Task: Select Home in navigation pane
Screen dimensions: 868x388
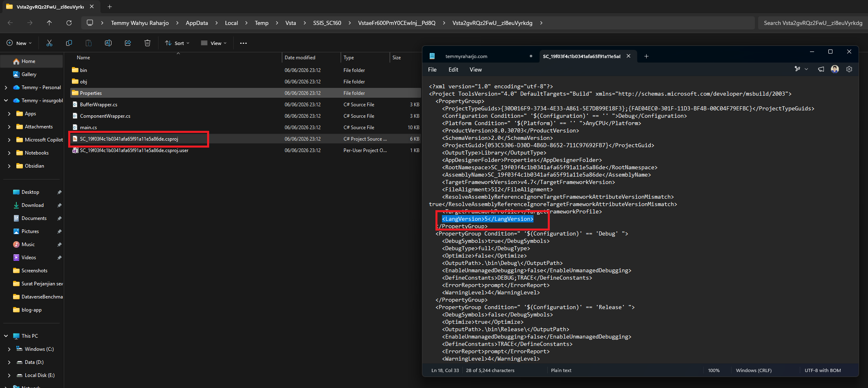Action: pyautogui.click(x=32, y=61)
